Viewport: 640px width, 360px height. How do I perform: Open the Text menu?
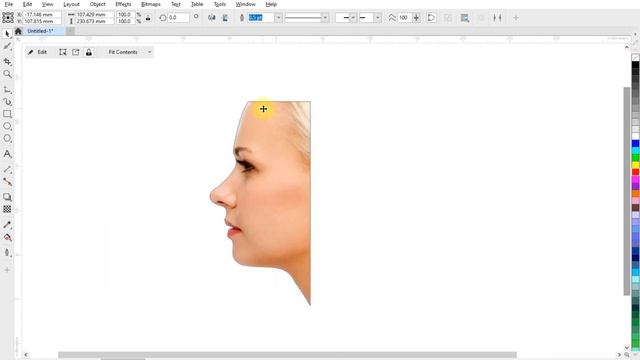pyautogui.click(x=176, y=4)
